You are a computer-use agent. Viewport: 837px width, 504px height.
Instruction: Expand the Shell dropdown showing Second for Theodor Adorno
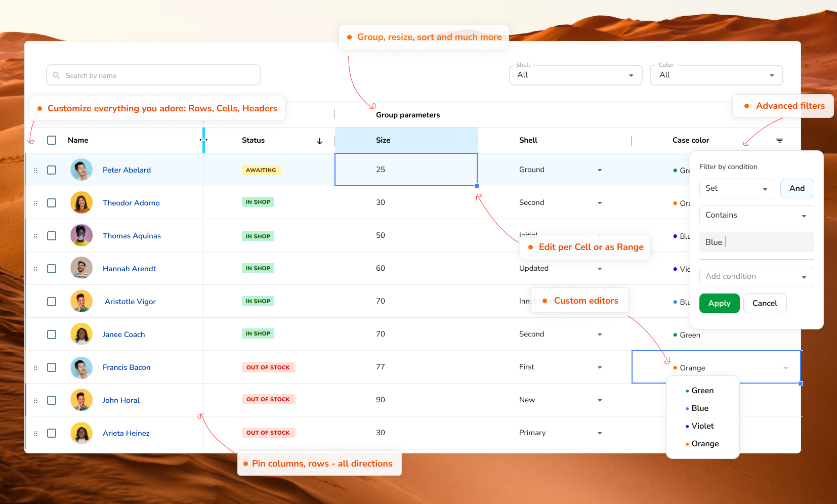point(600,203)
